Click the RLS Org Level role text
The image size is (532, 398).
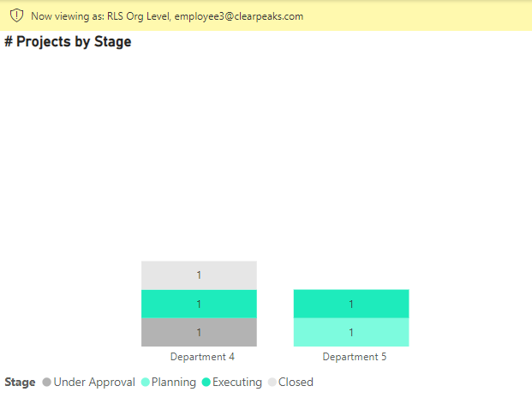[139, 16]
